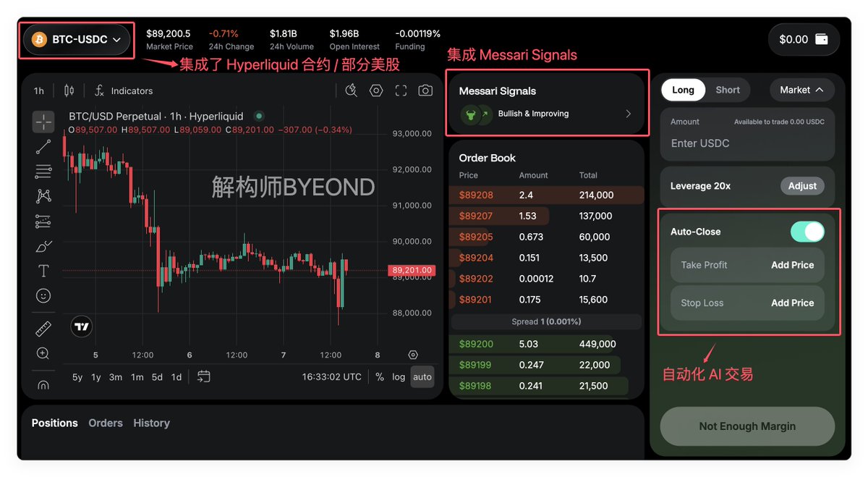
Task: Set chart range to 1y
Action: [x=95, y=376]
